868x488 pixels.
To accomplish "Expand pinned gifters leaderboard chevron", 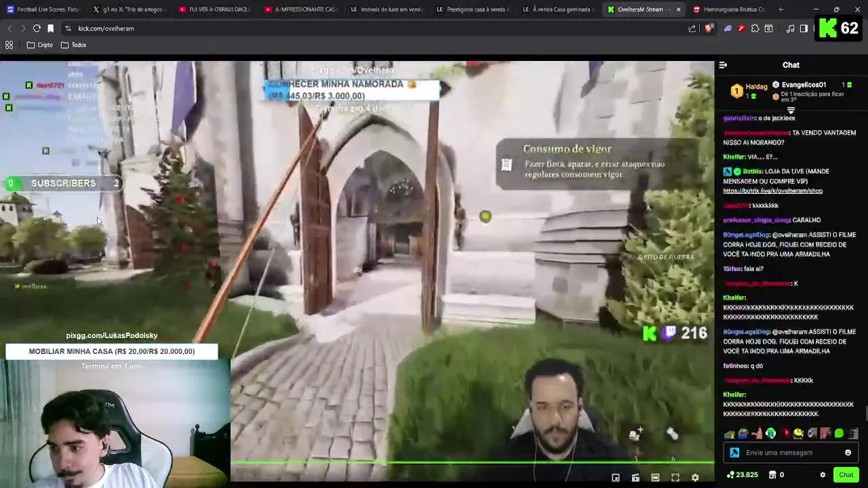I will pyautogui.click(x=791, y=110).
